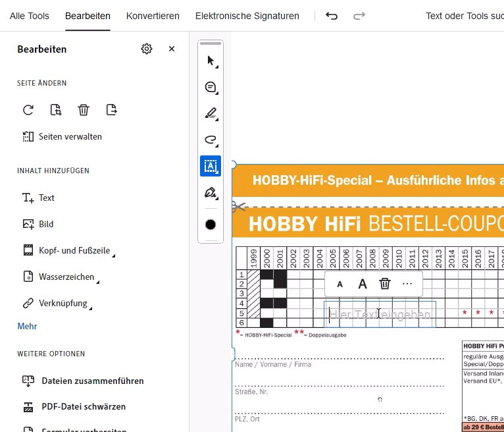This screenshot has width=504, height=432.
Task: Open more options in text popup
Action: point(407,284)
